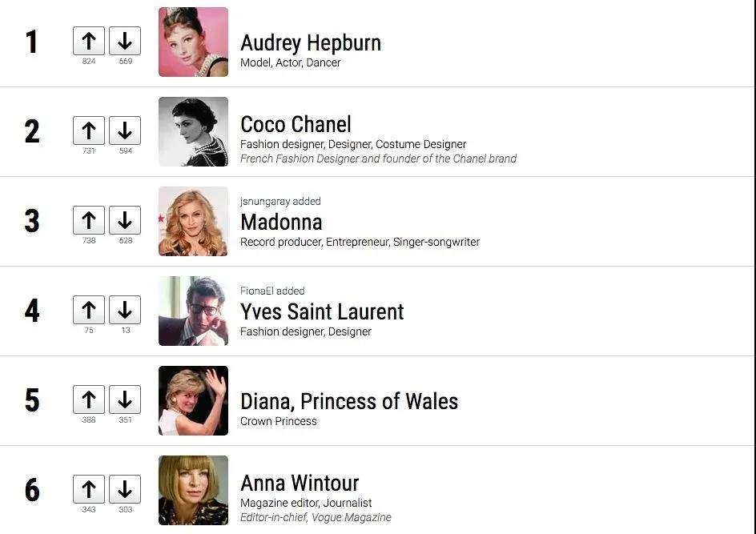The height and width of the screenshot is (534, 756).
Task: Click Coco Chanel's black-and-white photo
Action: 193,131
